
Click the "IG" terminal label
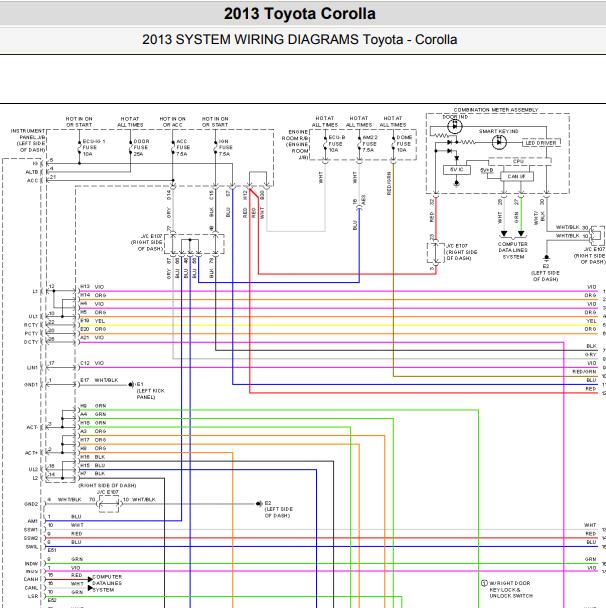pos(36,164)
